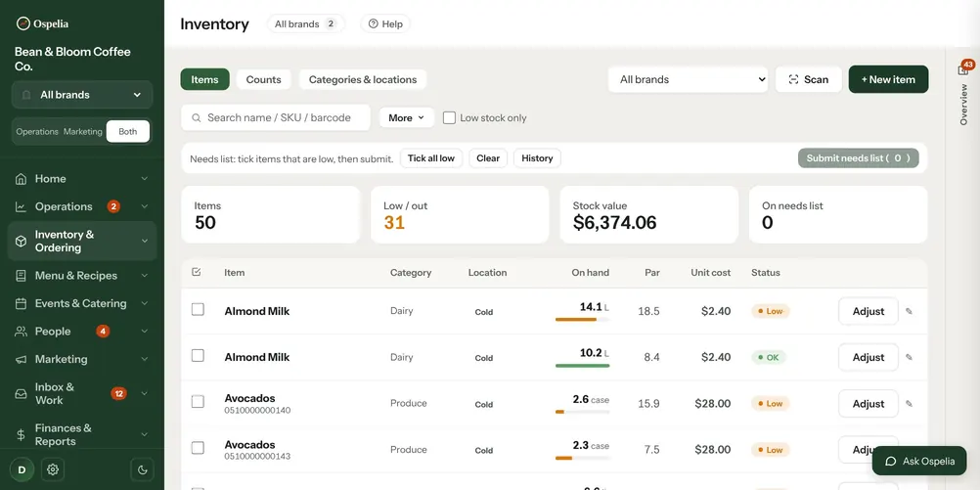Image resolution: width=980 pixels, height=490 pixels.
Task: Edit first Almond Milk row pencil icon
Action: 909,311
